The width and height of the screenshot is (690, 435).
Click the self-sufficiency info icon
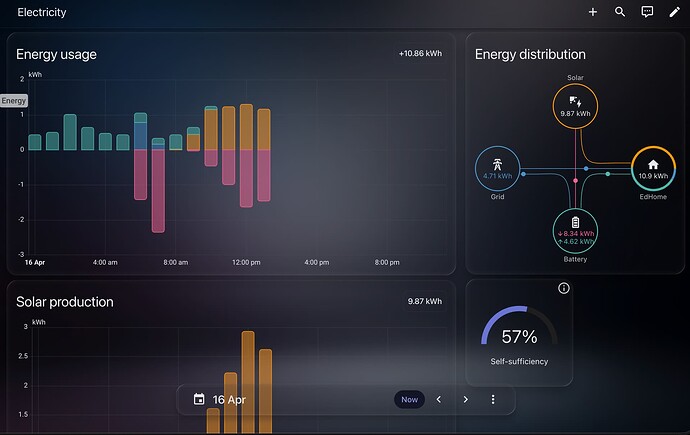pos(564,288)
